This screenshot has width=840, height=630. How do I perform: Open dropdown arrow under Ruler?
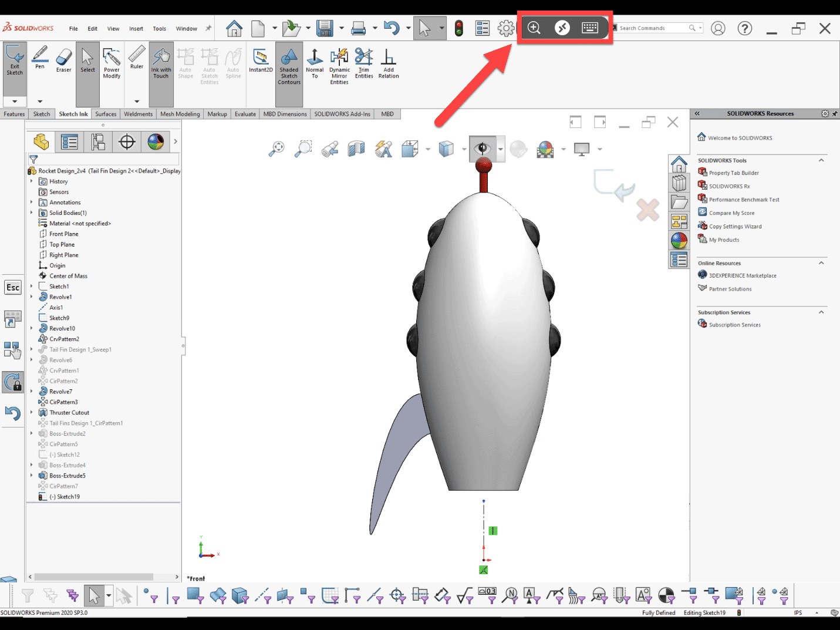tap(137, 102)
